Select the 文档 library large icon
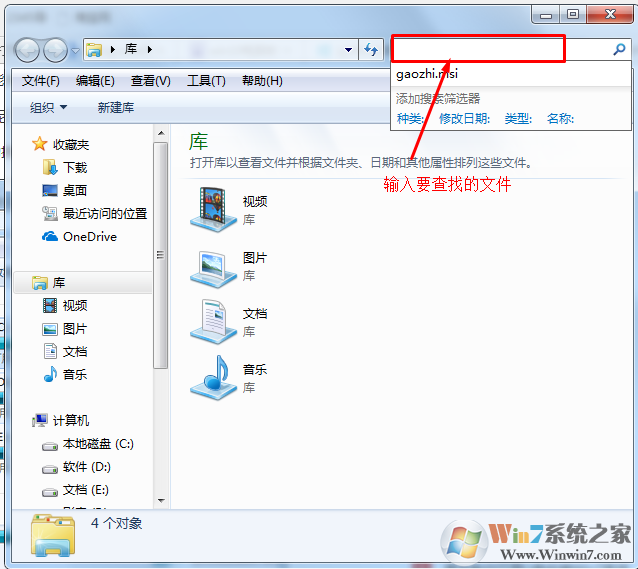638x569 pixels. pos(213,321)
